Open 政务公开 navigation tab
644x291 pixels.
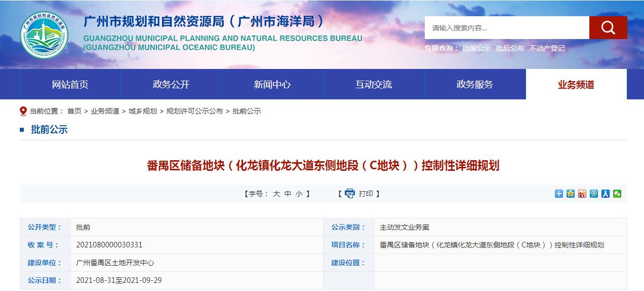[x=171, y=84]
